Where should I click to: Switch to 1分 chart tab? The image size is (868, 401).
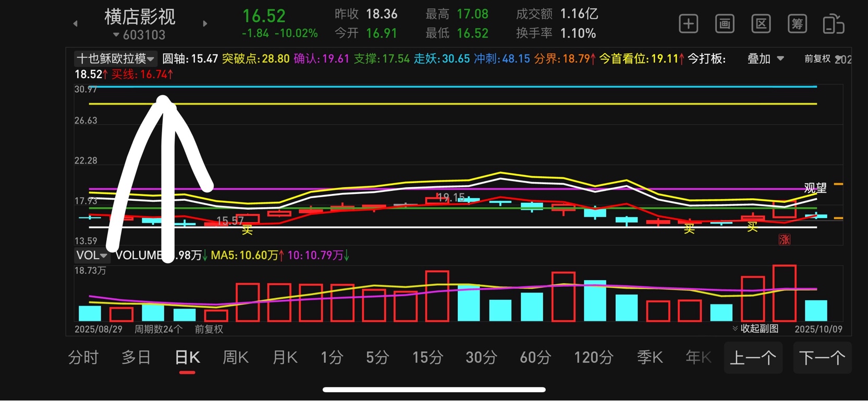(x=332, y=358)
